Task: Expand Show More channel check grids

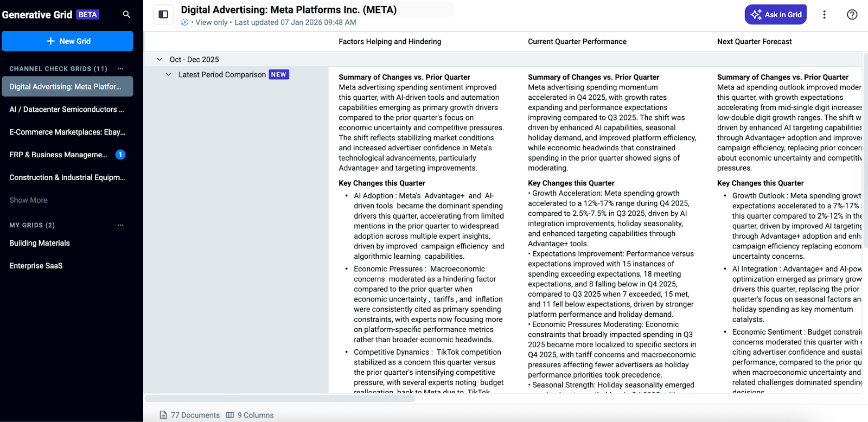Action: click(x=28, y=200)
